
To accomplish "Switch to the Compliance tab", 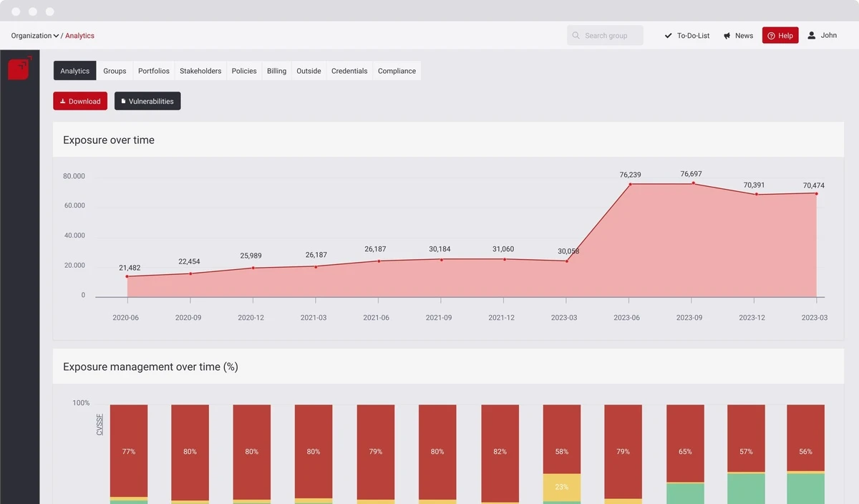I will pos(397,70).
